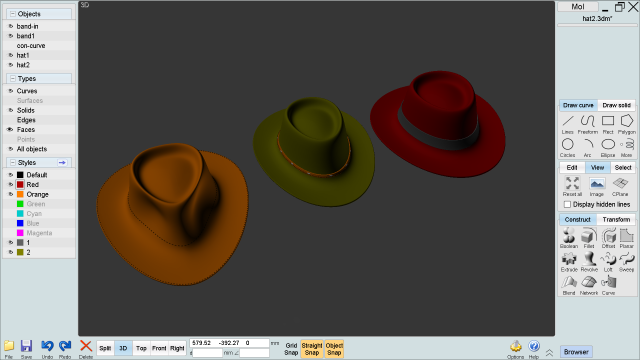
Task: Switch to Construct tab
Action: [578, 219]
